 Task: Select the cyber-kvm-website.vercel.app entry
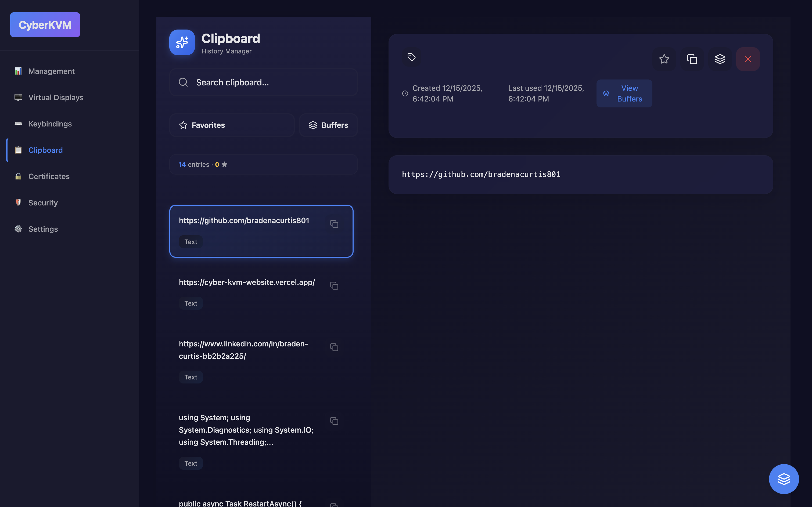(x=247, y=282)
